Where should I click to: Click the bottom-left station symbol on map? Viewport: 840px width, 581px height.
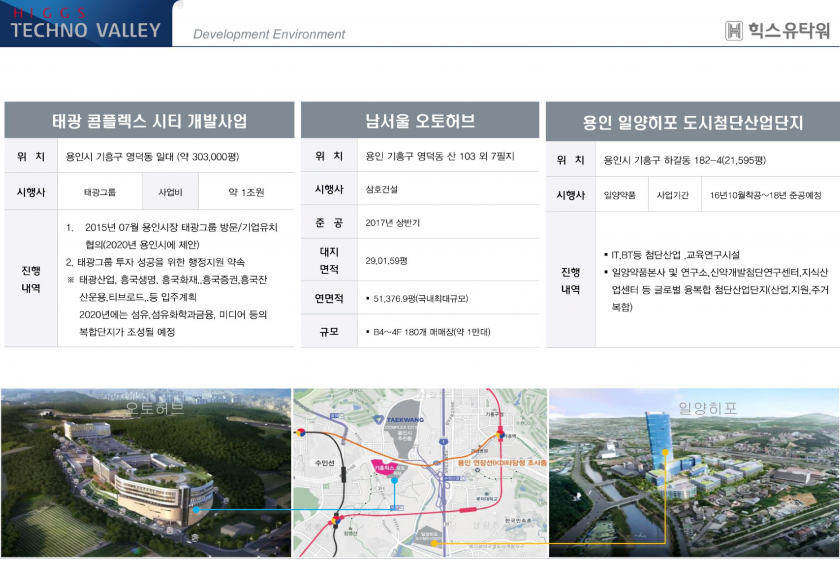334,519
